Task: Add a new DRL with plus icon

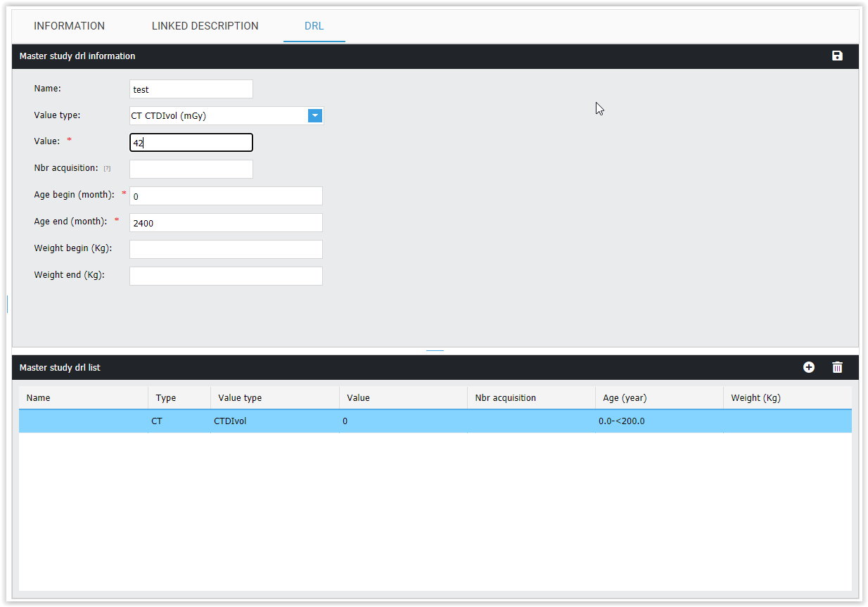Action: (x=809, y=367)
